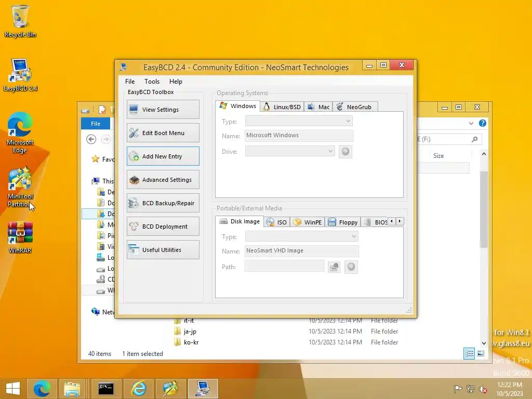Switch to Windows operating system tab
Image resolution: width=532 pixels, height=399 pixels.
click(238, 106)
